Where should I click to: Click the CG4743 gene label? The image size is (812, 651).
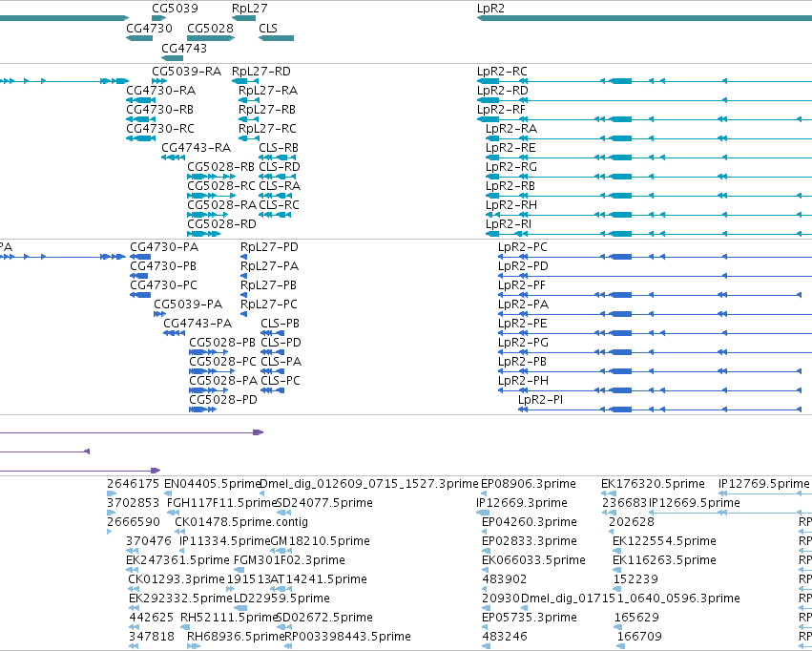tap(184, 48)
